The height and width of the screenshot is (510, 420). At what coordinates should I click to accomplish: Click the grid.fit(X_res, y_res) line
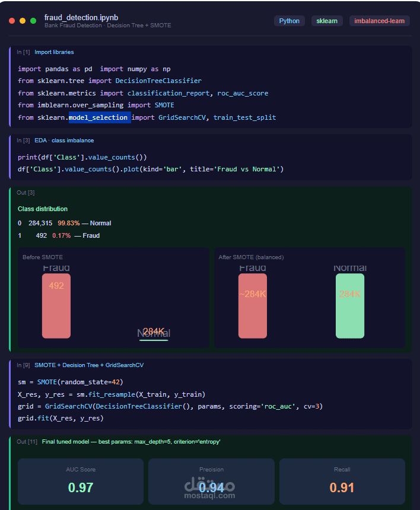tap(61, 418)
